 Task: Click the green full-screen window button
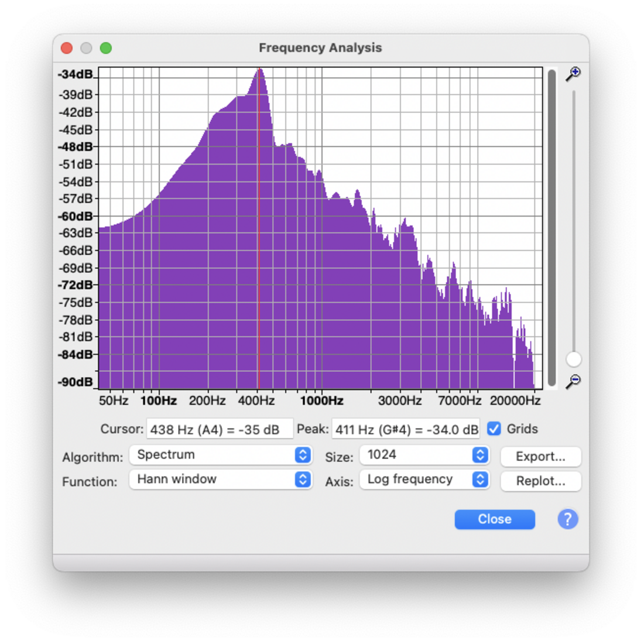(x=106, y=48)
